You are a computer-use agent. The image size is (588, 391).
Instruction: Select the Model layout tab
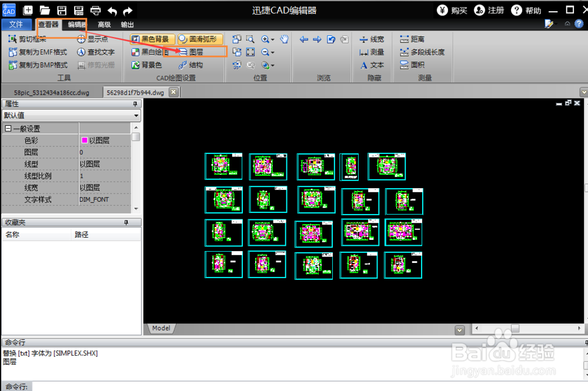pyautogui.click(x=161, y=328)
